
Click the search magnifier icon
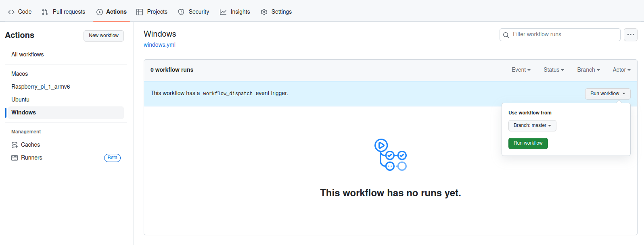506,35
